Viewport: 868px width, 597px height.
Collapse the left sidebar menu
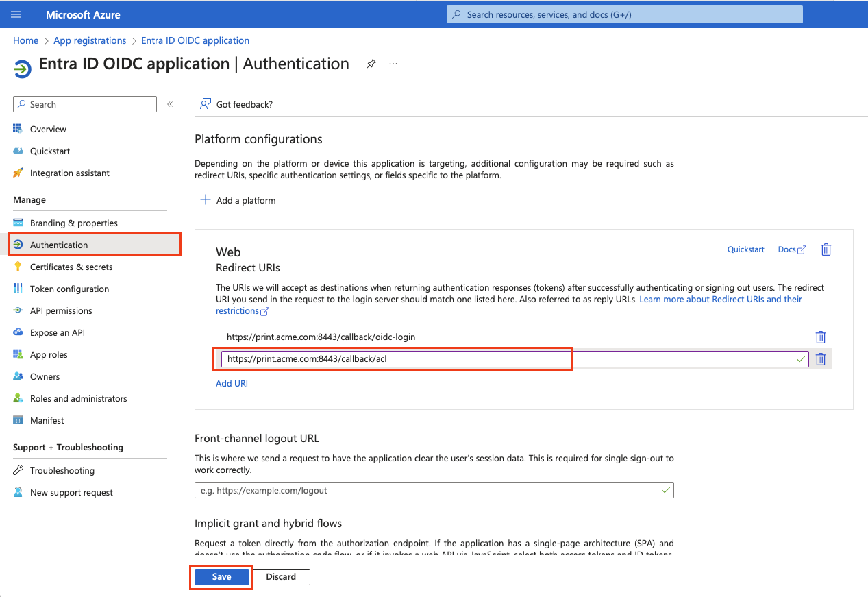170,104
